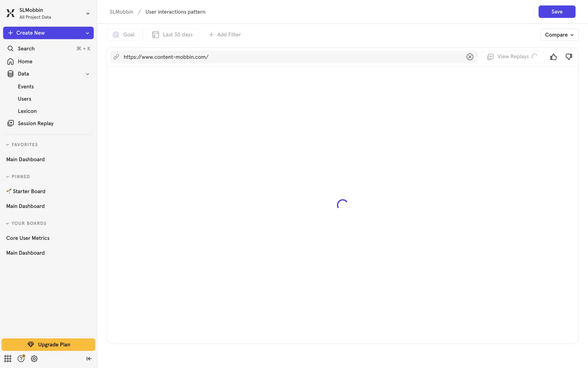Click the Session Replay sidebar item
Screen dimensions: 588x368
[36, 123]
